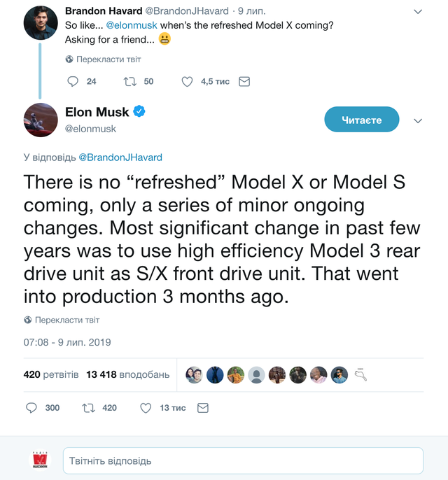
Task: Share Elon's tweet via direct message
Action: [x=203, y=408]
